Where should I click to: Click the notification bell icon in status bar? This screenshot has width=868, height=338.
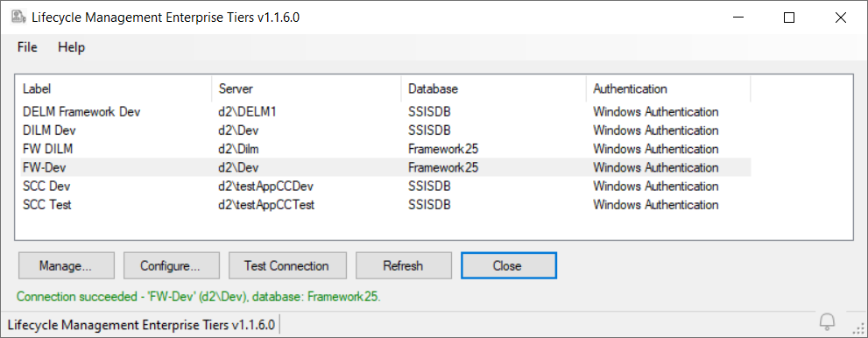[827, 321]
